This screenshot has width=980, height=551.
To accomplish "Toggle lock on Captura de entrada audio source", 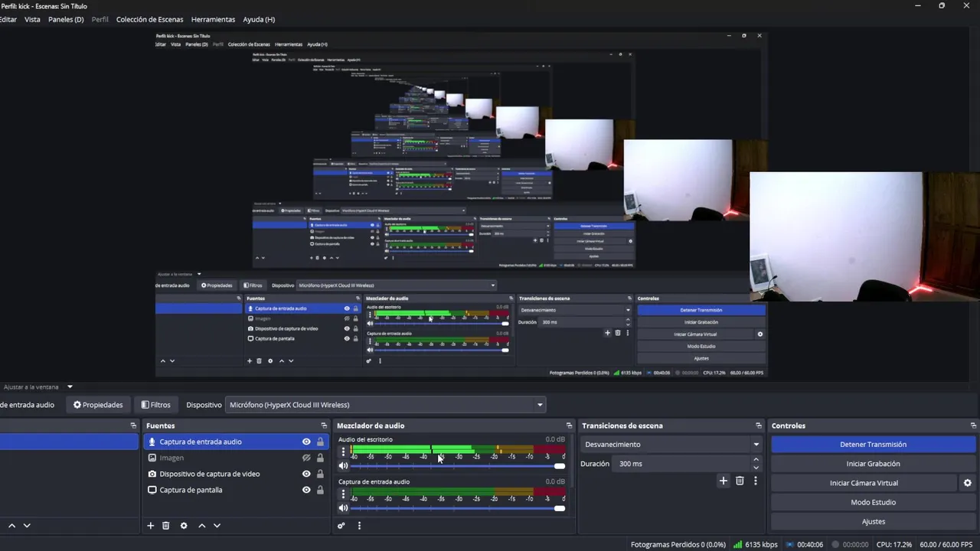I will pyautogui.click(x=320, y=442).
